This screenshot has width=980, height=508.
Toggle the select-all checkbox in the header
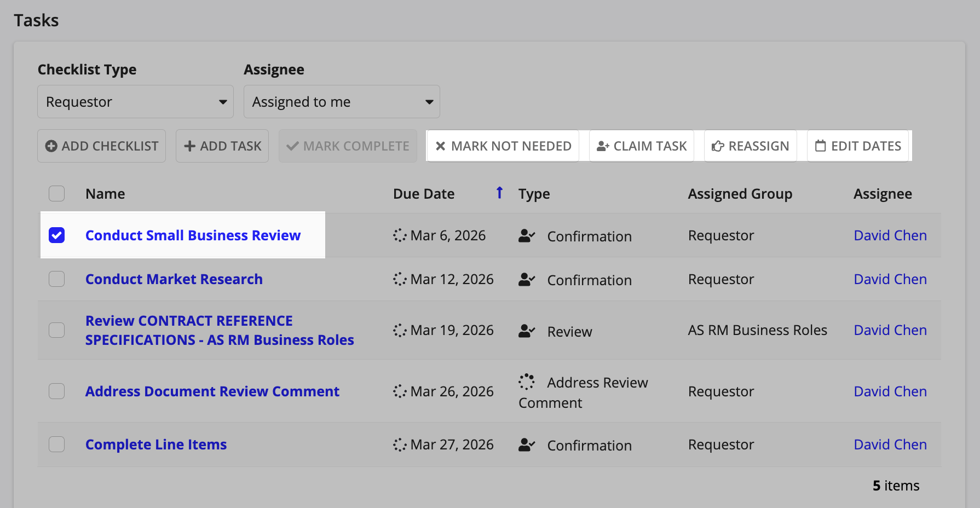56,193
